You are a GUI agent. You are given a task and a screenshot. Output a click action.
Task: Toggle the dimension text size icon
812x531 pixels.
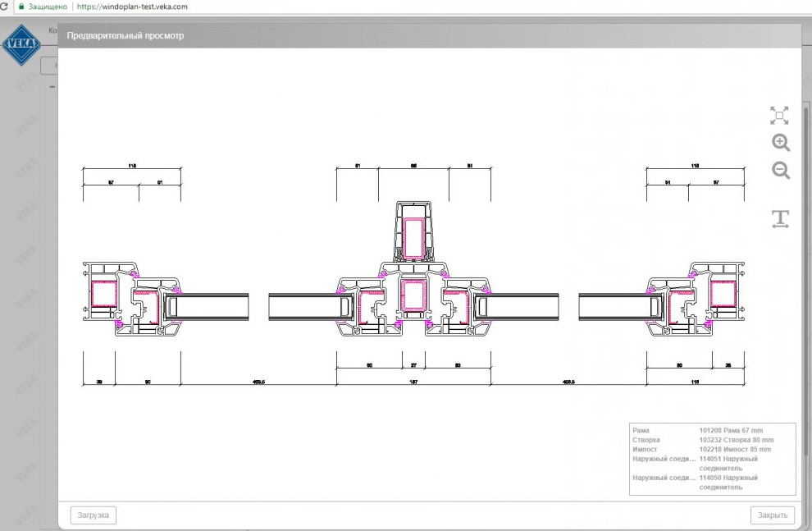(x=780, y=219)
